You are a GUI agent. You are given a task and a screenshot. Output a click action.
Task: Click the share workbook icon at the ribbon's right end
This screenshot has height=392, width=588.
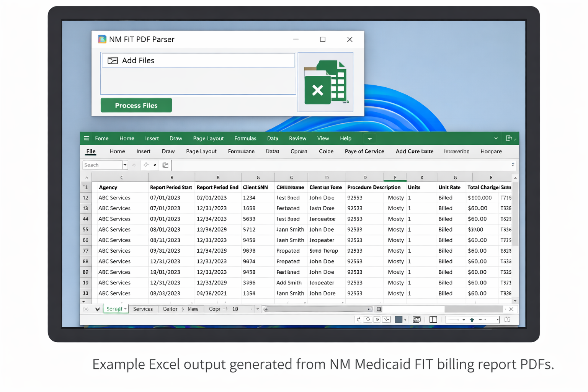tap(509, 138)
